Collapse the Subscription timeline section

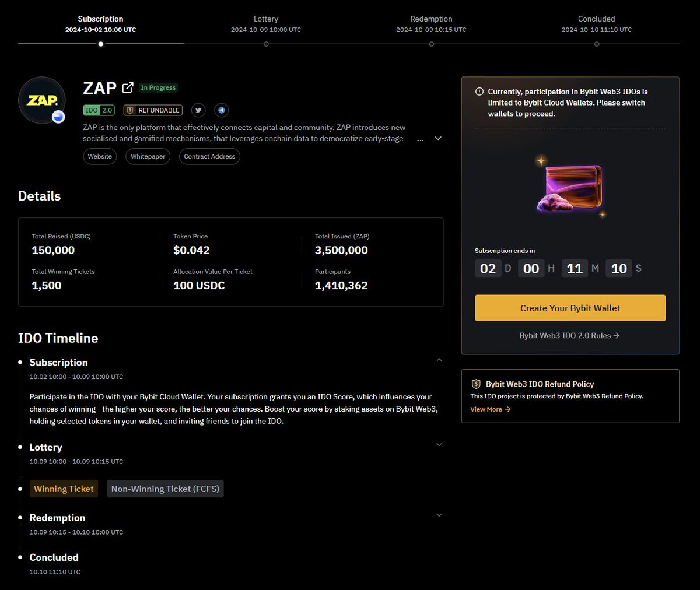click(439, 360)
